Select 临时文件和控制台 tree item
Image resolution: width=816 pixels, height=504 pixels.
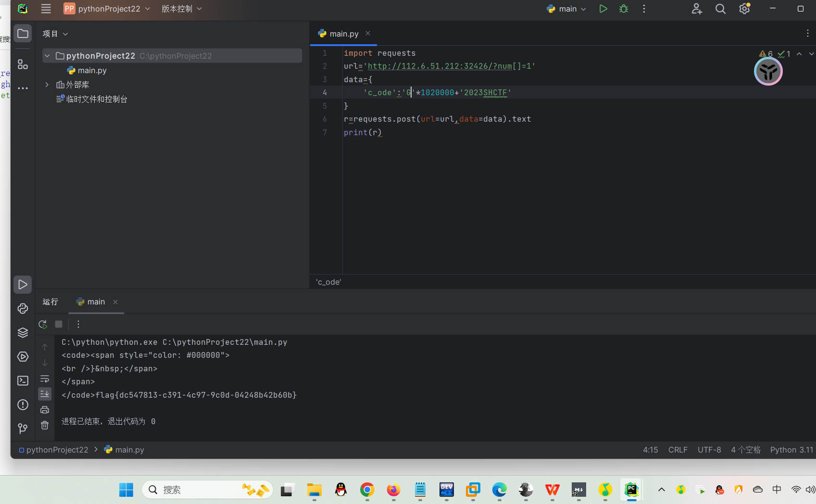(92, 99)
